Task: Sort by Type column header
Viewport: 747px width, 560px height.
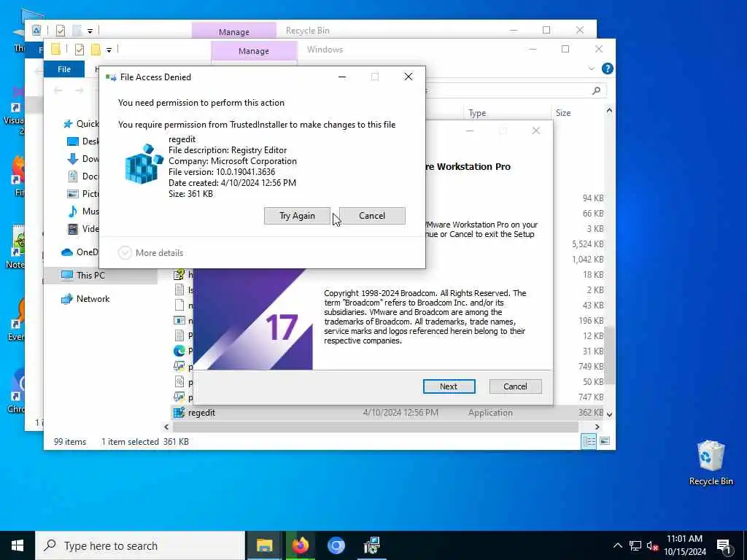Action: click(x=477, y=113)
